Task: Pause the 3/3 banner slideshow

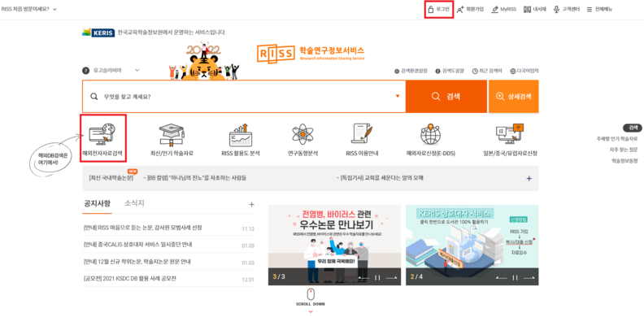Action: click(377, 278)
